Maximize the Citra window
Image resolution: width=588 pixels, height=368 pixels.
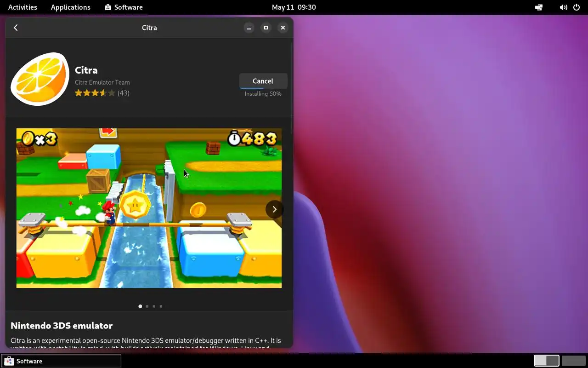(266, 28)
